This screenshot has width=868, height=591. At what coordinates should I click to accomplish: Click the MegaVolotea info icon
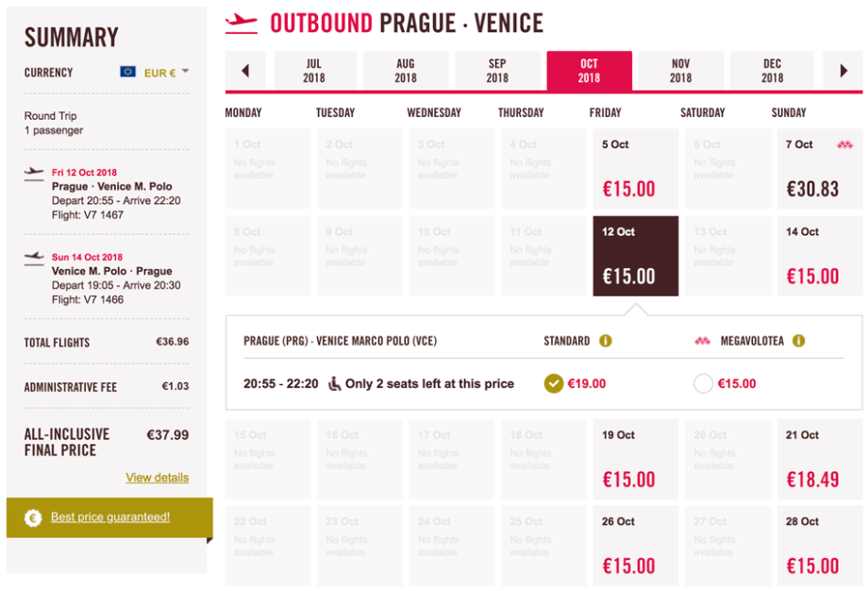point(798,341)
